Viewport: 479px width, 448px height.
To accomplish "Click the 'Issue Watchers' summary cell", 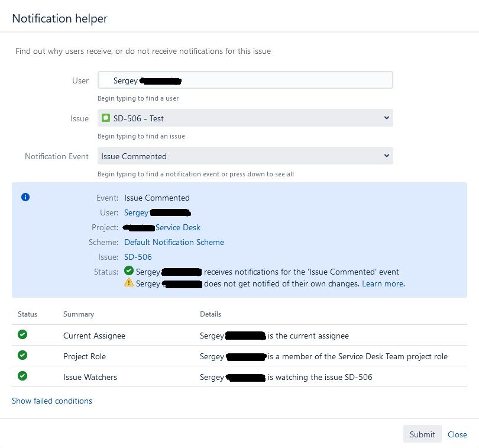I will click(x=90, y=377).
